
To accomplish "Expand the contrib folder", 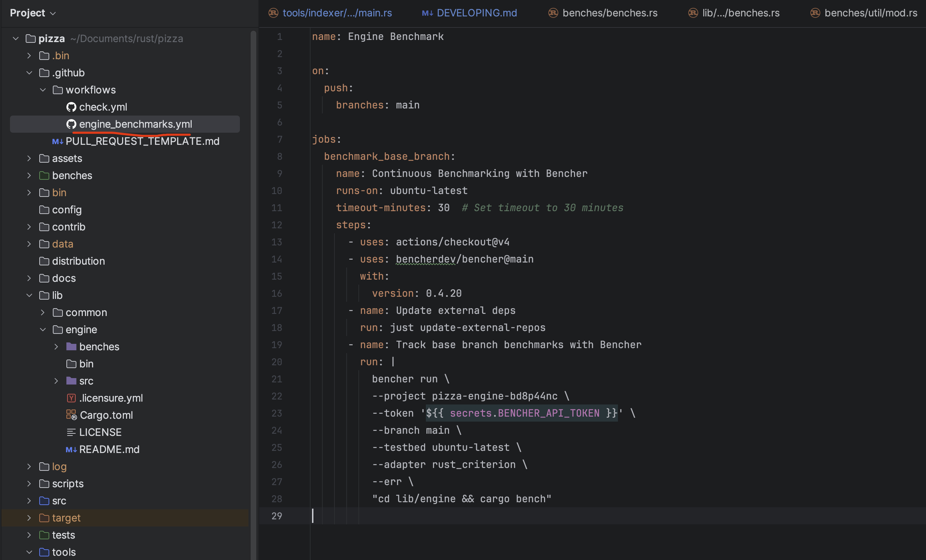I will [x=29, y=227].
